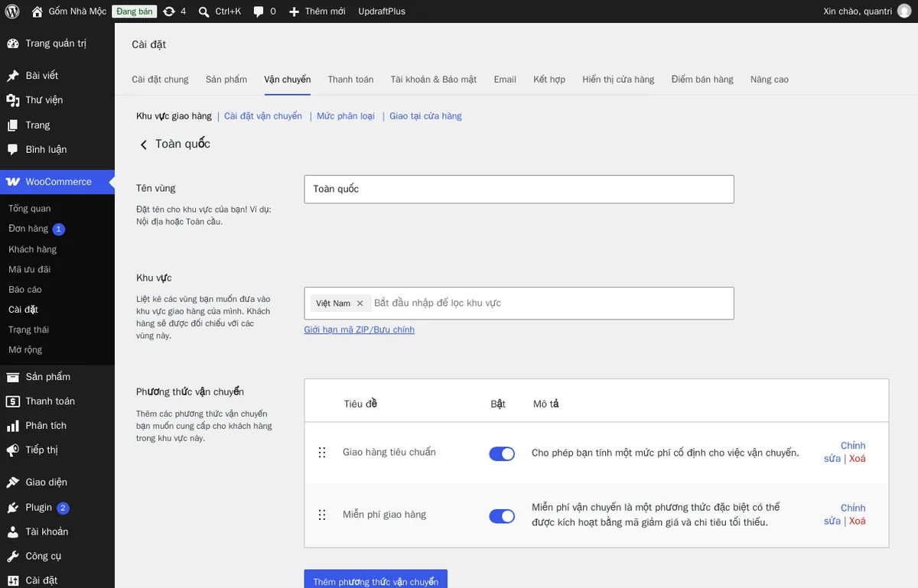Click the Thư viện media icon
918x588 pixels.
click(13, 100)
